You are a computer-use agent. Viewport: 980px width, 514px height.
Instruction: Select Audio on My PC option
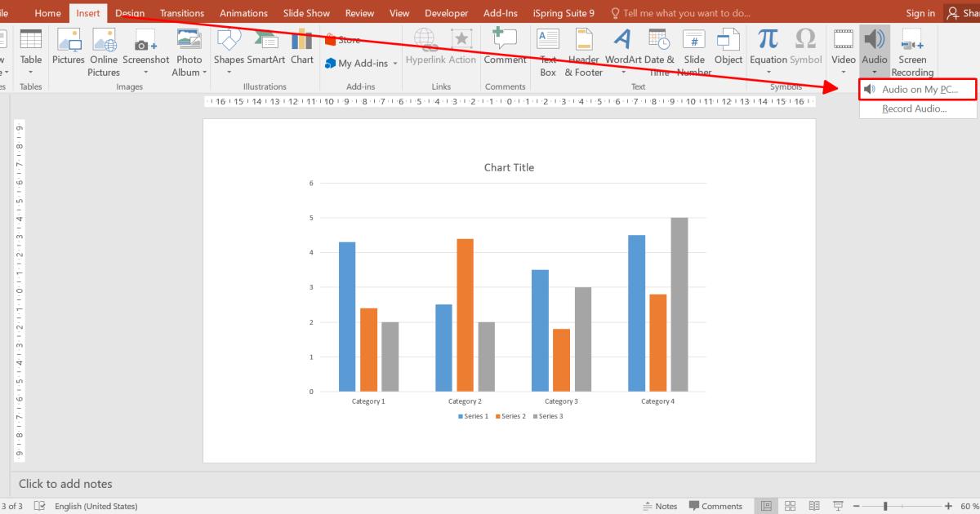coord(919,90)
